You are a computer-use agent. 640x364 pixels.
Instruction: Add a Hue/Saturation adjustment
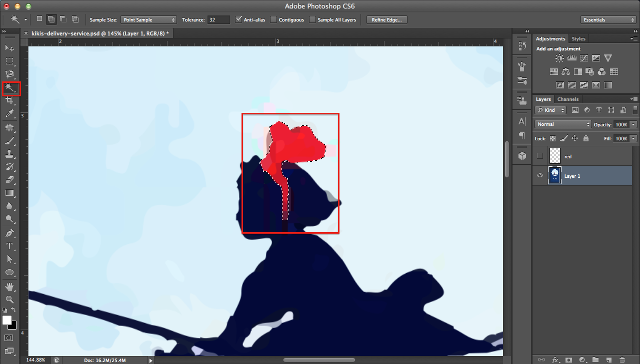pyautogui.click(x=554, y=71)
